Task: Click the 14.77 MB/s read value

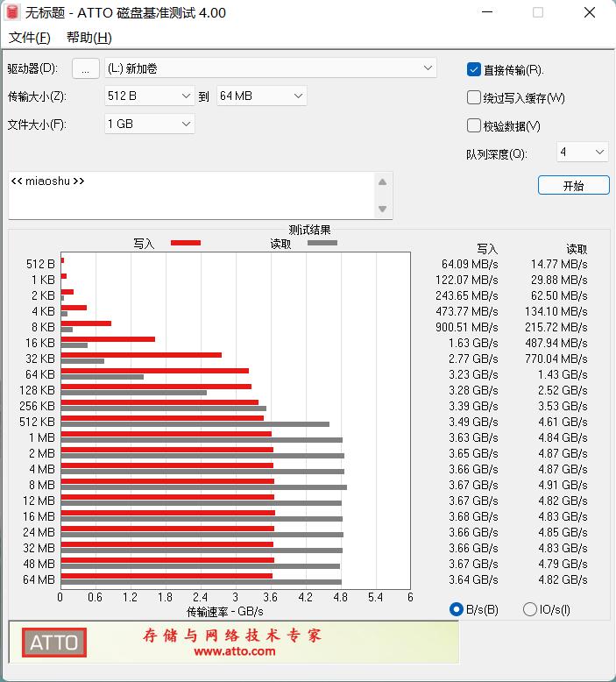Action: [x=559, y=264]
